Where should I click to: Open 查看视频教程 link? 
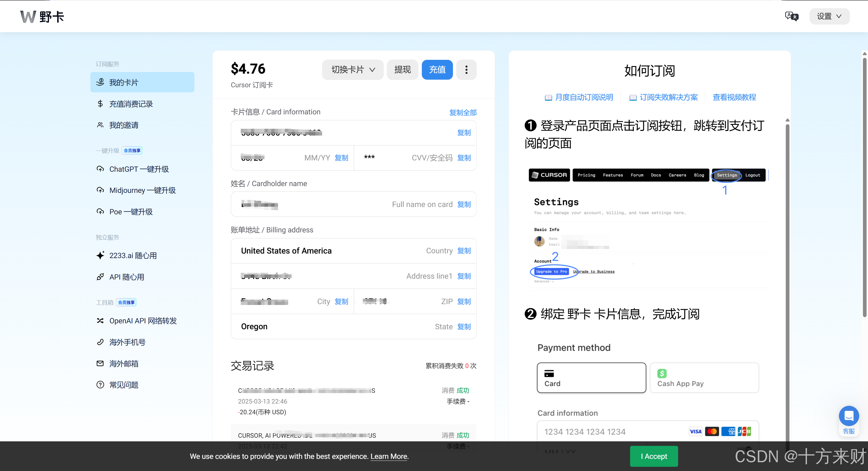pyautogui.click(x=734, y=97)
